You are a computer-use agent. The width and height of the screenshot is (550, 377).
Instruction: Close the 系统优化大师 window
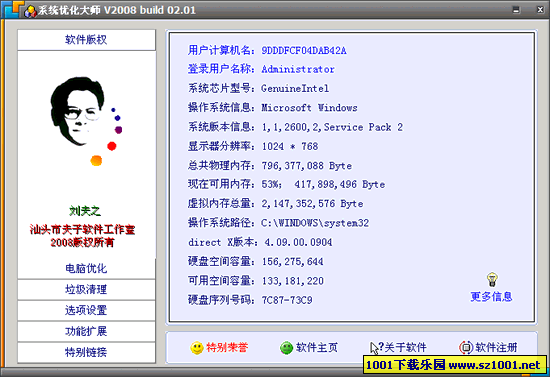(540, 10)
